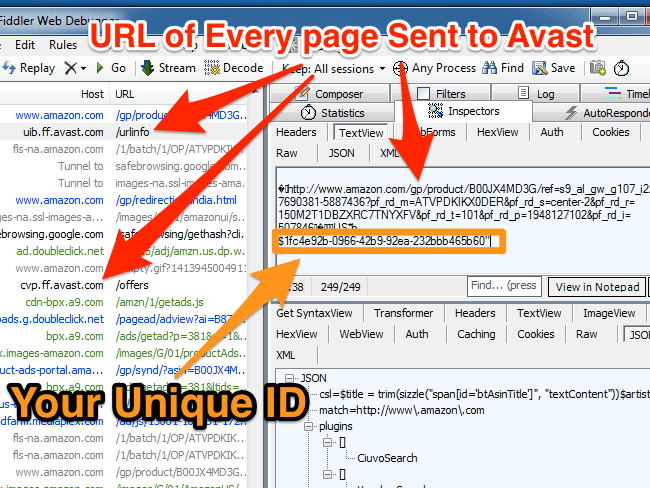Screen dimensions: 650x488
Task: Click the Any Process target icon
Action: coord(400,68)
